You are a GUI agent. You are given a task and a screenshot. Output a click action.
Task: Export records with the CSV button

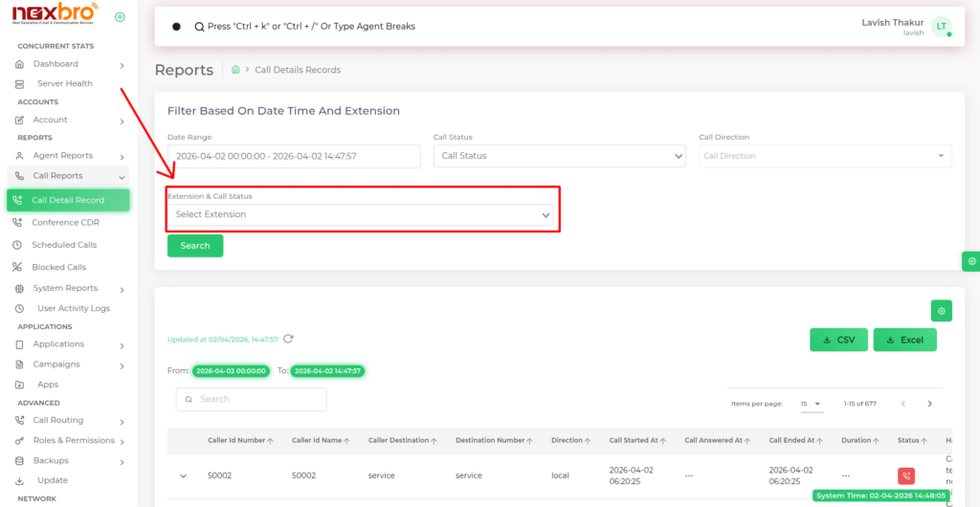click(838, 340)
